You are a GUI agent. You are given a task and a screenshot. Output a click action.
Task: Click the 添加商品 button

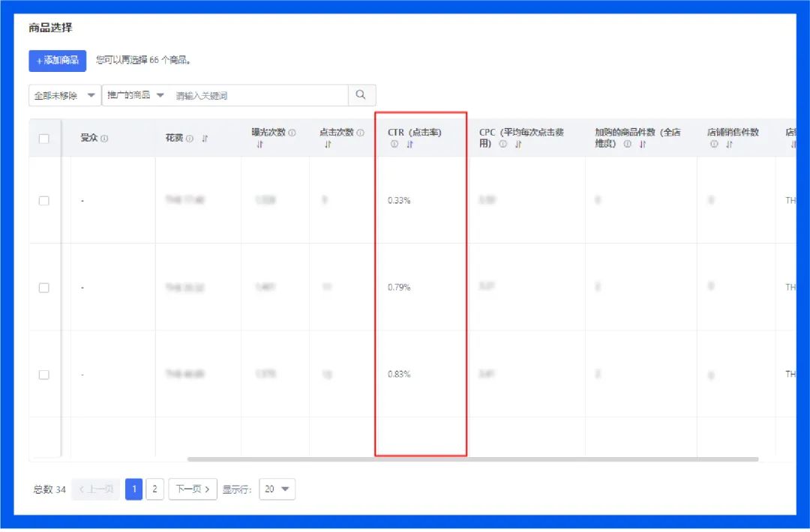(57, 61)
